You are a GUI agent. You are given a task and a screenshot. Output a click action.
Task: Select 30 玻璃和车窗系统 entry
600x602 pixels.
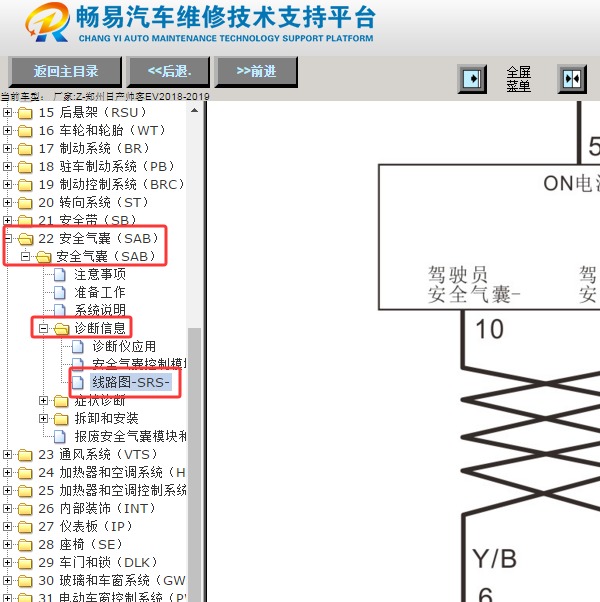(112, 581)
